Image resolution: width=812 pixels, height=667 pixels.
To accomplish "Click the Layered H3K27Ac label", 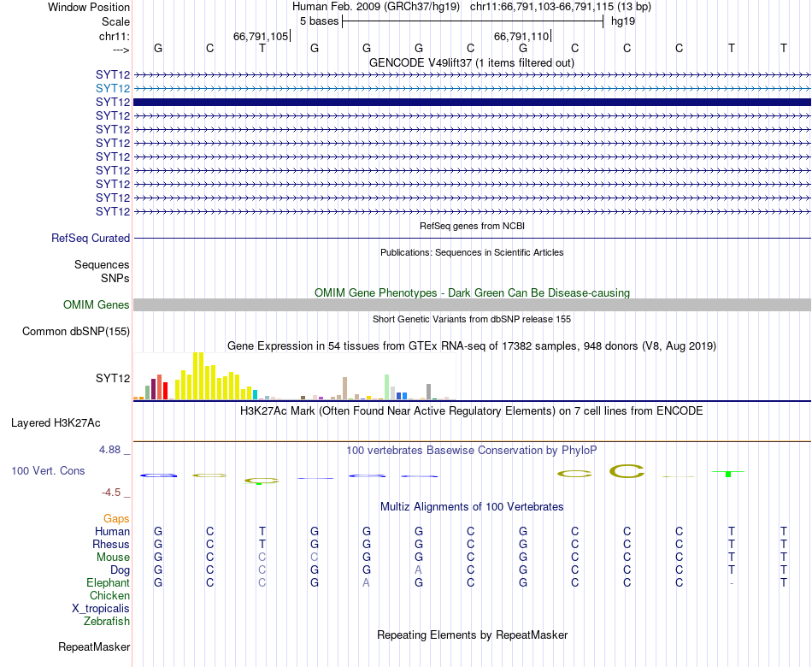I will (x=56, y=423).
